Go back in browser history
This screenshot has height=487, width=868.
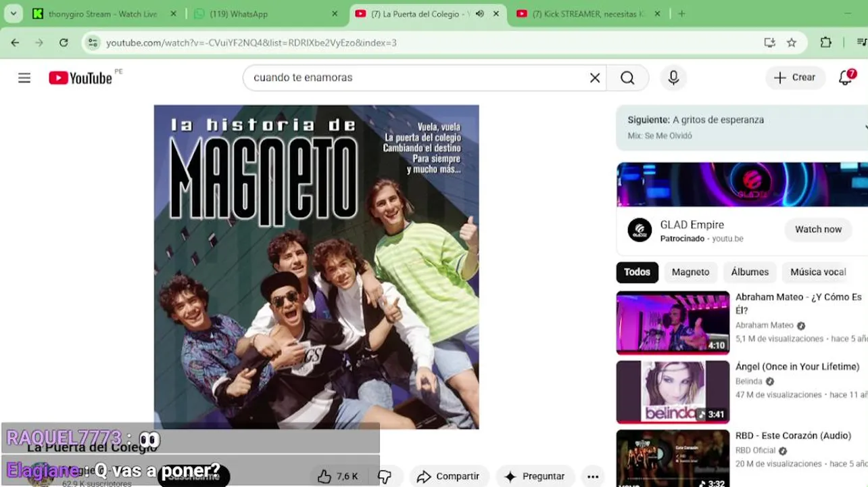[15, 43]
